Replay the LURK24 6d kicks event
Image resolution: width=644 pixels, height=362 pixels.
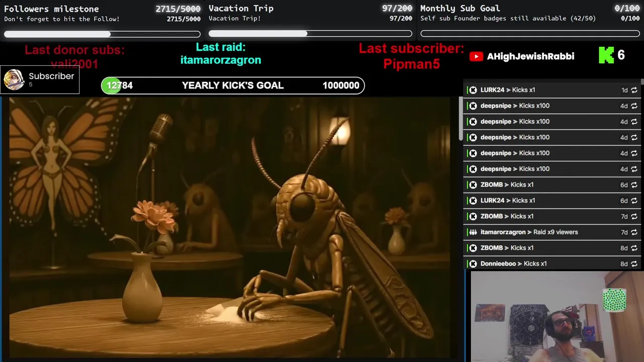click(x=634, y=201)
